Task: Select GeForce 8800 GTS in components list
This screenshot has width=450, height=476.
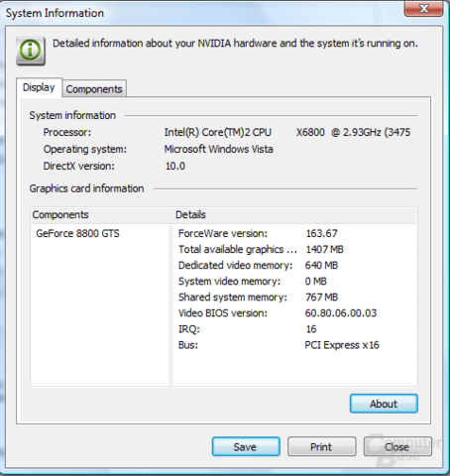Action: (77, 233)
